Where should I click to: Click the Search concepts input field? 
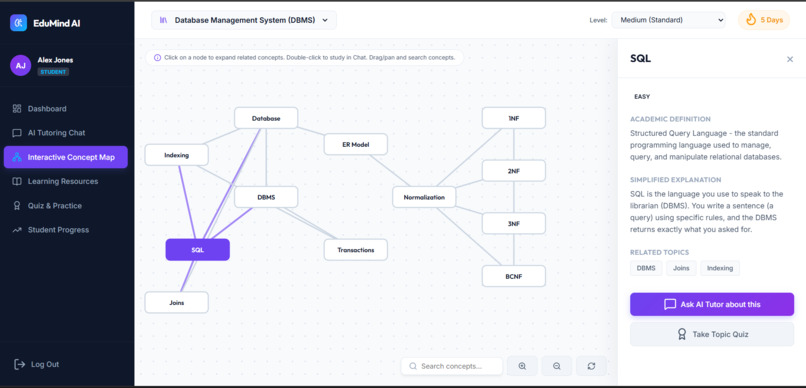tap(452, 366)
